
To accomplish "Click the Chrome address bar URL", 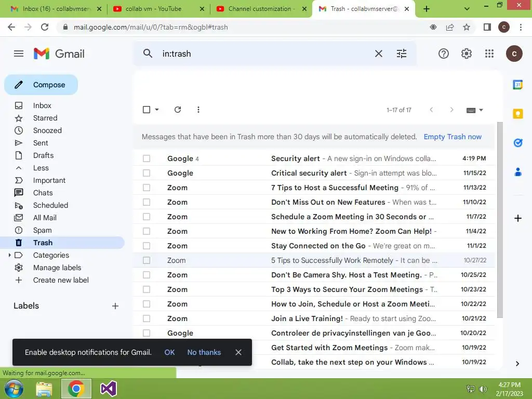I will point(151,27).
